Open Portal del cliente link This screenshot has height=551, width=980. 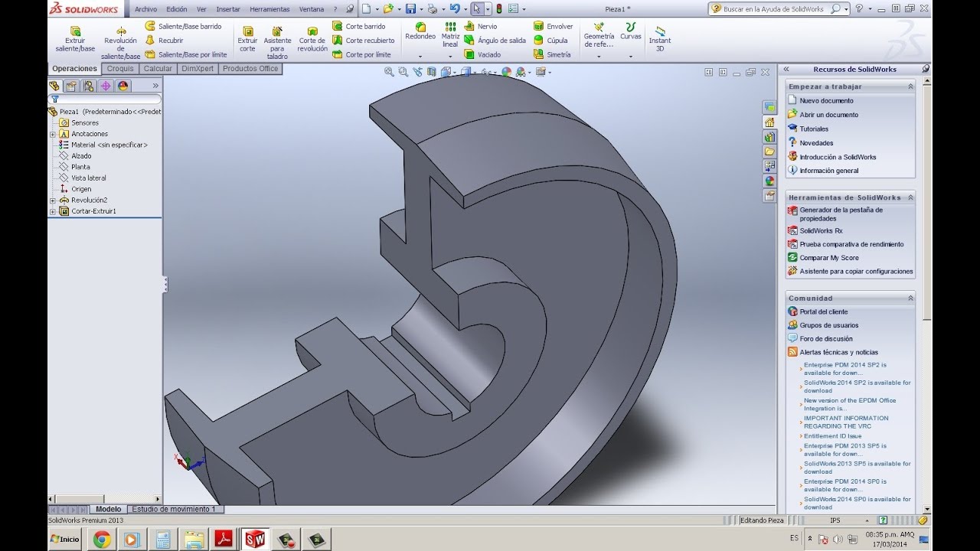[x=824, y=312]
